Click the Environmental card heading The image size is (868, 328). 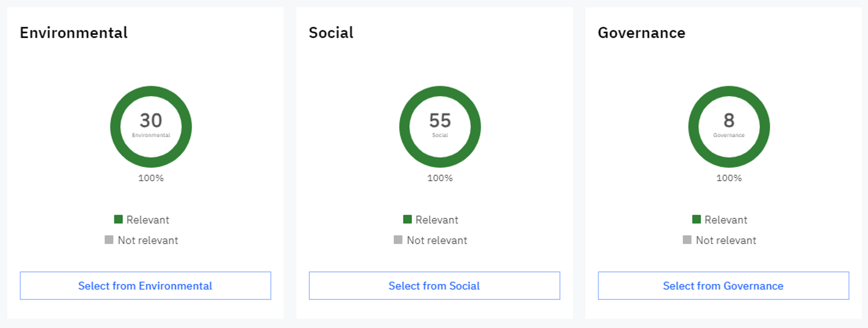[74, 33]
